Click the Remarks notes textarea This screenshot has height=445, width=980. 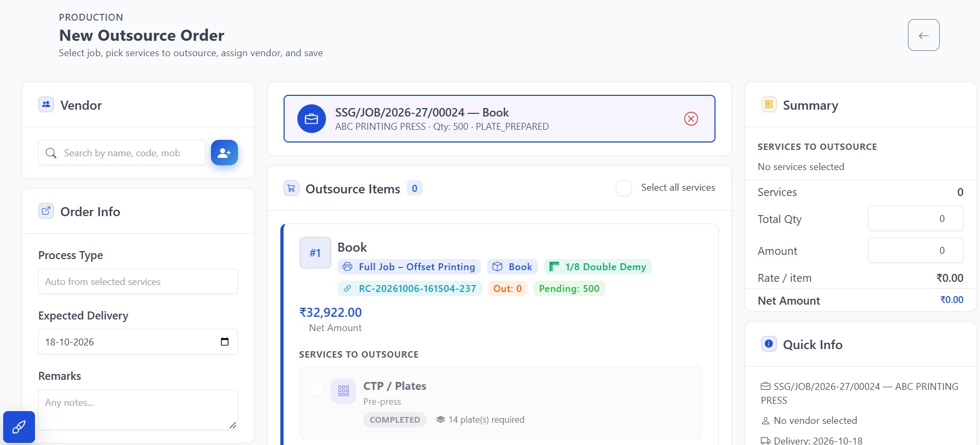click(x=138, y=410)
